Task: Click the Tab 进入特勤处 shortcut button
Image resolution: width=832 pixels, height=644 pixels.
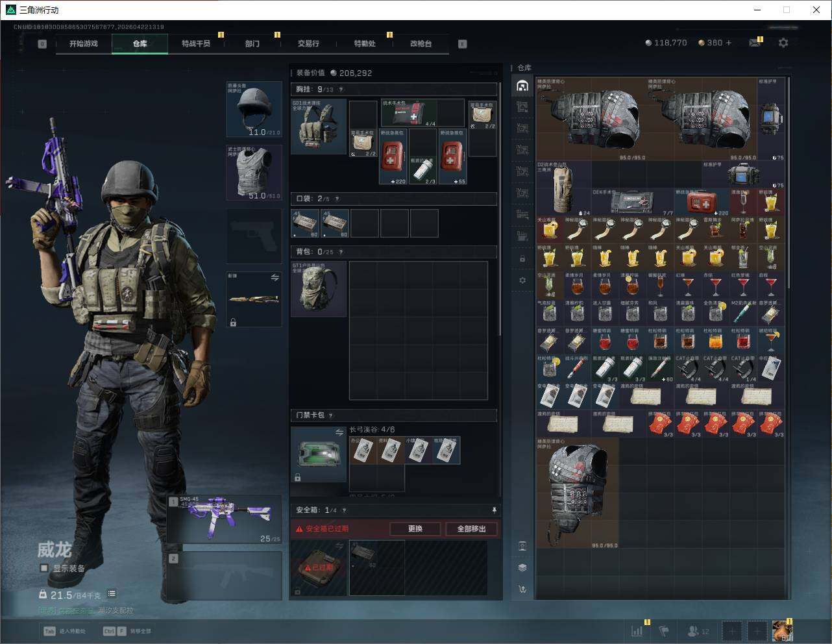Action: pyautogui.click(x=65, y=631)
